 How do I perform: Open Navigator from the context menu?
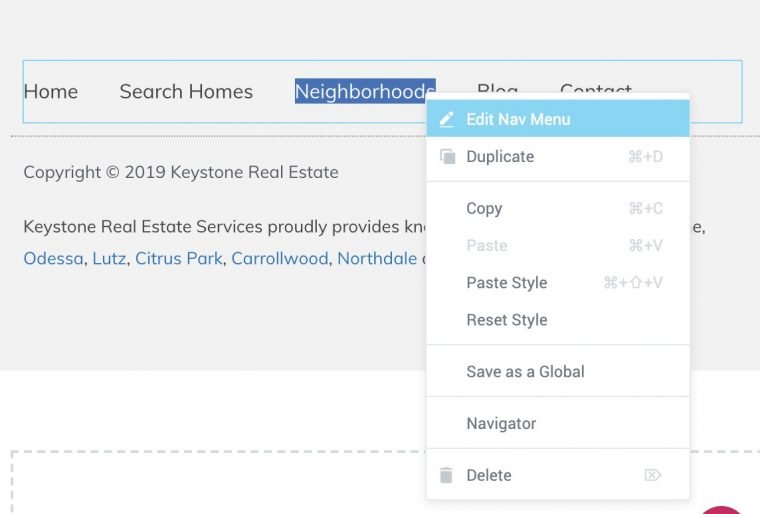[558, 423]
